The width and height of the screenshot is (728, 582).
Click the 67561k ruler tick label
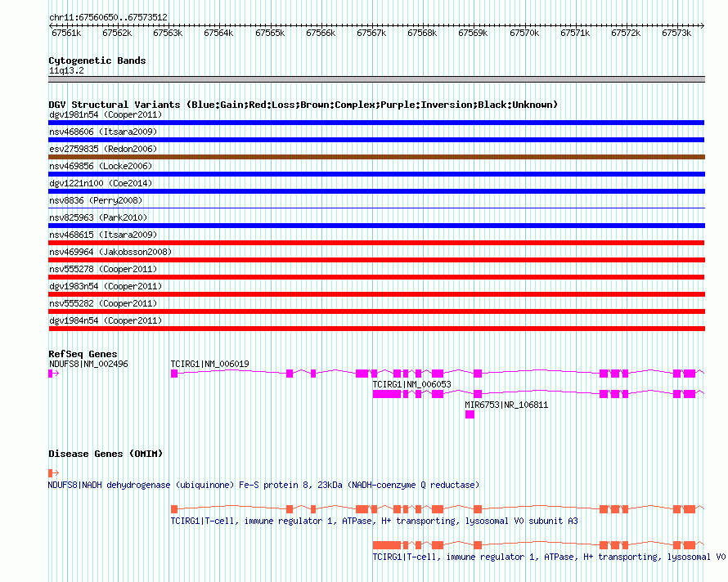(66, 33)
